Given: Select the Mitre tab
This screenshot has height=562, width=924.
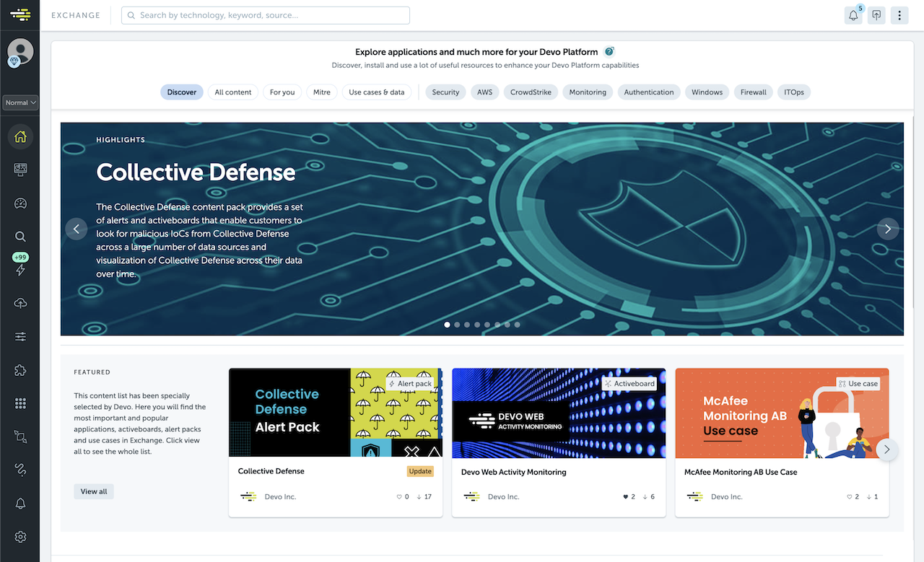Looking at the screenshot, I should click(x=321, y=92).
